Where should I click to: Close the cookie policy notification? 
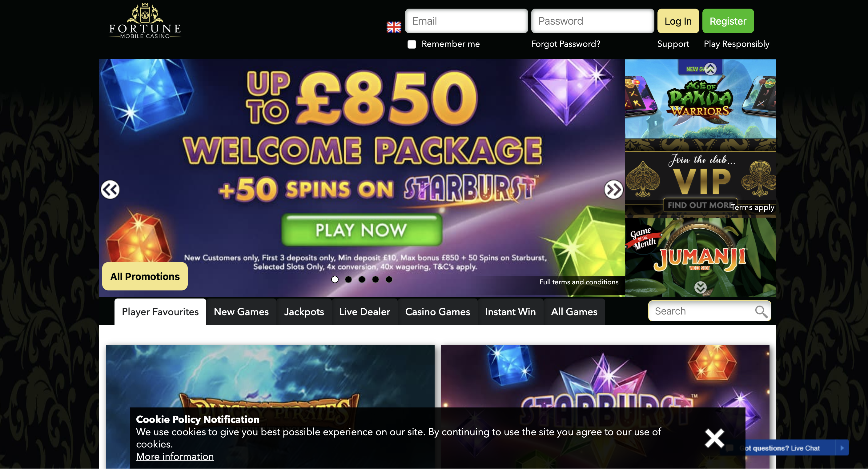point(714,438)
